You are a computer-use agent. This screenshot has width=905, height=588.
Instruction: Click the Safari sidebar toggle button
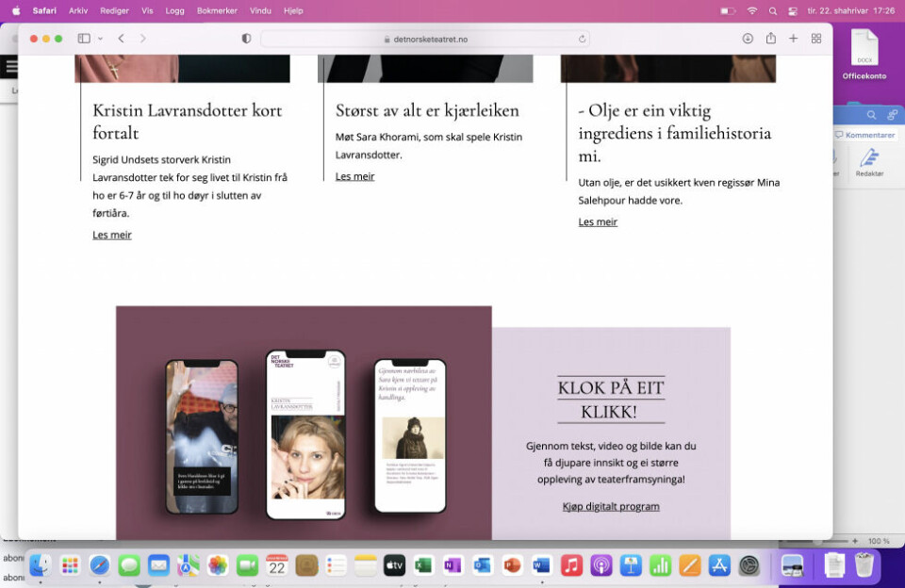pyautogui.click(x=84, y=39)
